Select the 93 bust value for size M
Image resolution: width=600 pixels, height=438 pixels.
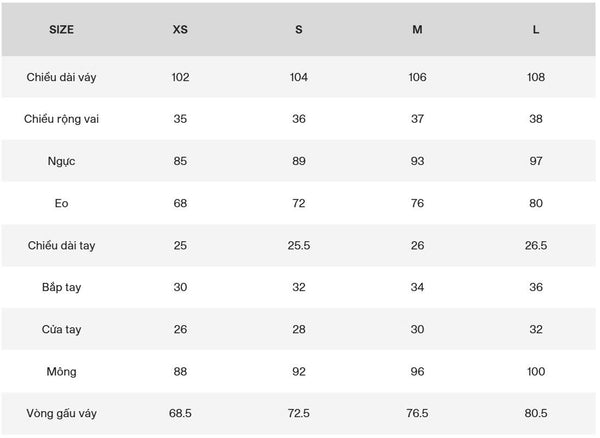tap(417, 161)
